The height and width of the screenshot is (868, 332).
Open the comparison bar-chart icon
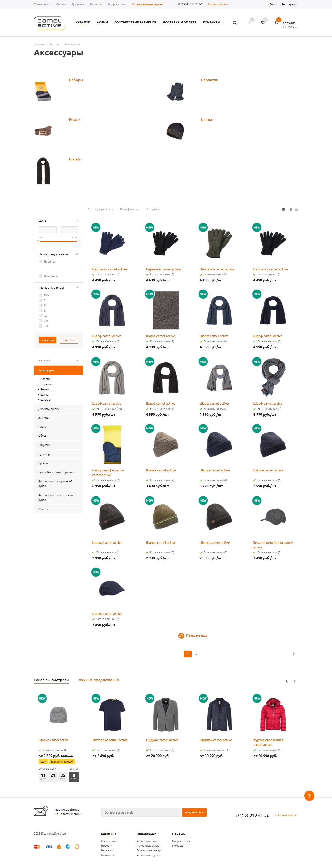(x=250, y=23)
